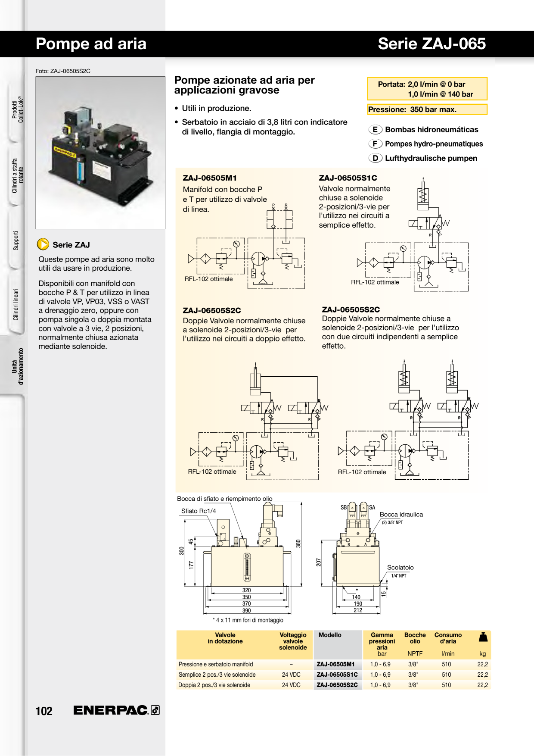Click page number 102
The width and height of the screenshot is (534, 756).
point(44,711)
